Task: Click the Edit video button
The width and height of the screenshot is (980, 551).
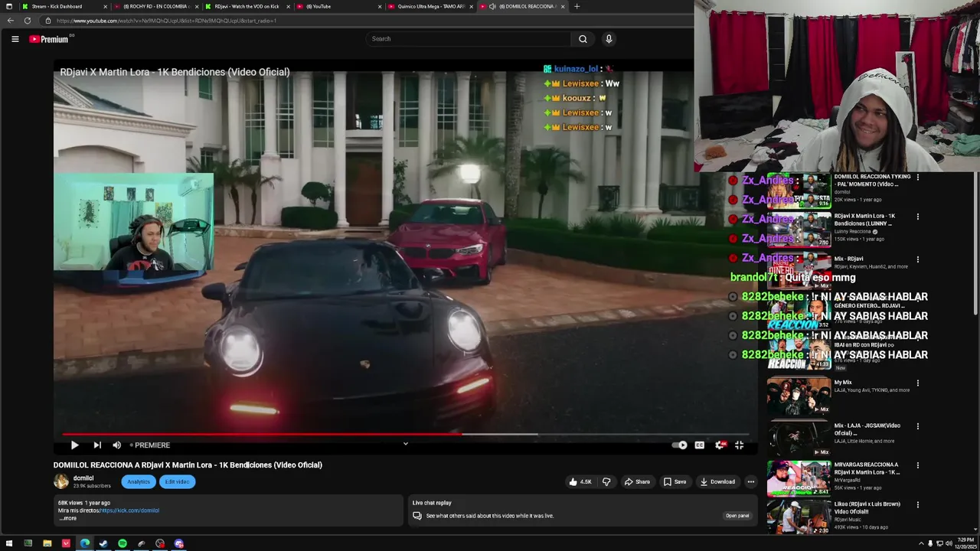Action: [x=177, y=481]
